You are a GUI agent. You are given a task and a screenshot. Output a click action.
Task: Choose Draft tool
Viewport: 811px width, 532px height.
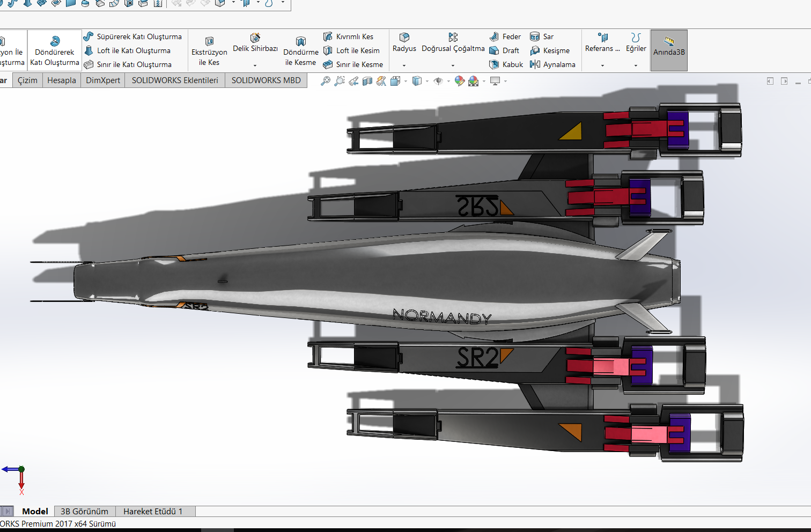click(504, 50)
